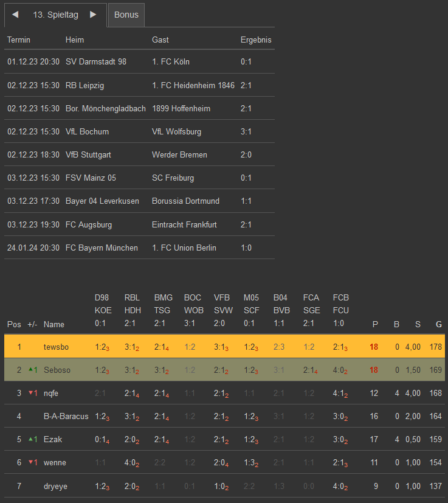Open player tewsbo's profile
The image size is (448, 503).
(56, 347)
